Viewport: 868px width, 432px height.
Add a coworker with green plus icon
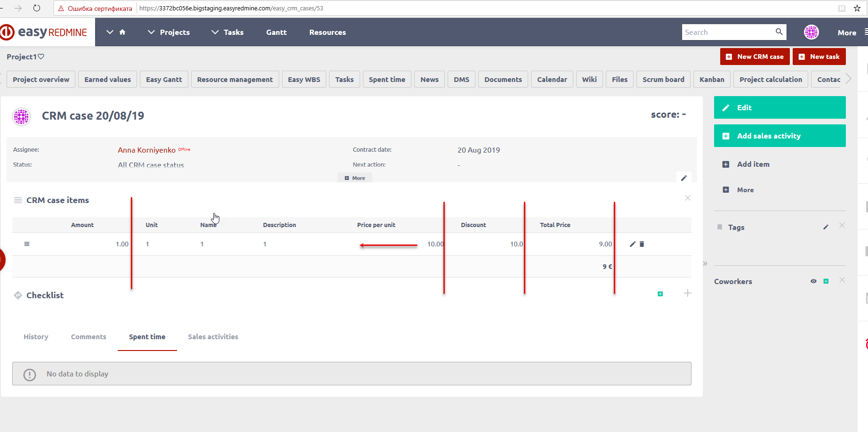click(x=826, y=281)
